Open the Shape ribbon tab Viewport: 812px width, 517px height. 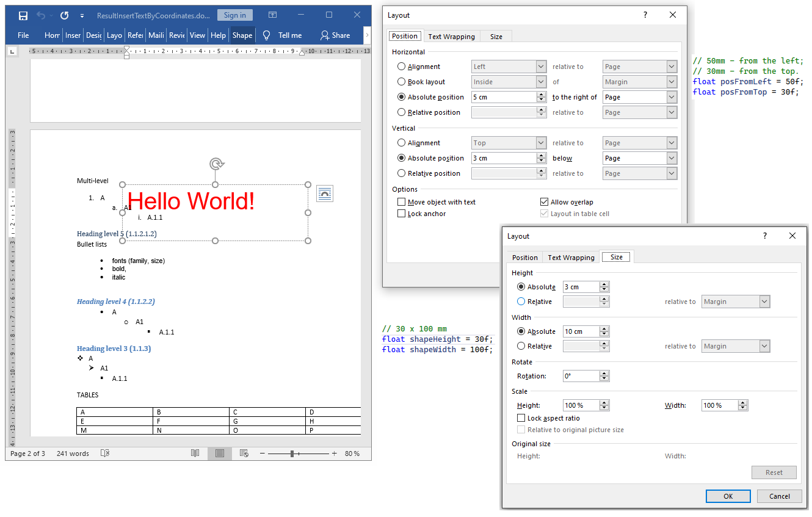(242, 35)
